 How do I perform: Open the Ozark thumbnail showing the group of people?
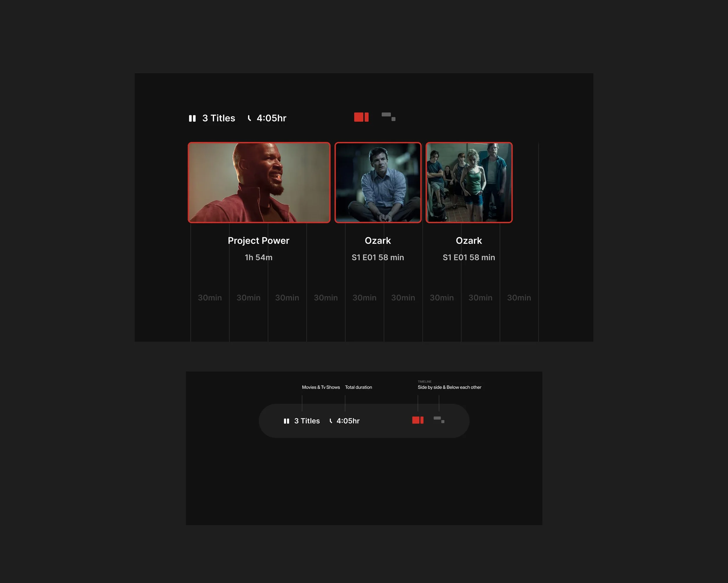tap(469, 182)
